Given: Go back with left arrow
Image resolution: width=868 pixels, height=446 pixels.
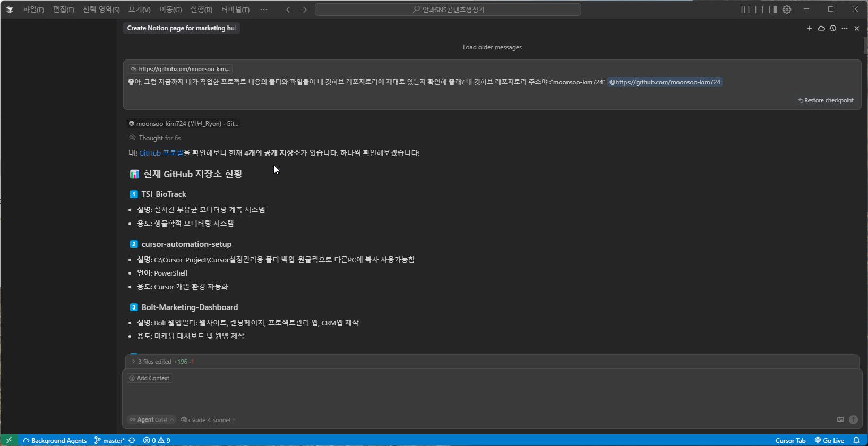Looking at the screenshot, I should (289, 10).
